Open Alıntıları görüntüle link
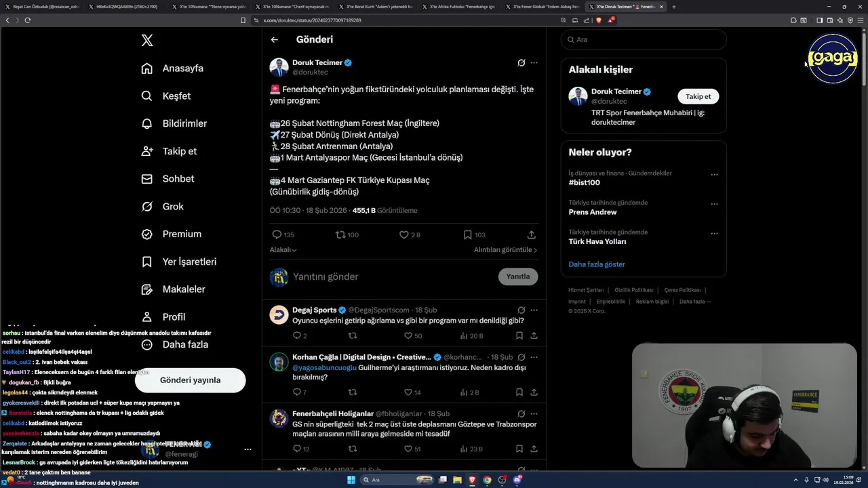 point(505,250)
